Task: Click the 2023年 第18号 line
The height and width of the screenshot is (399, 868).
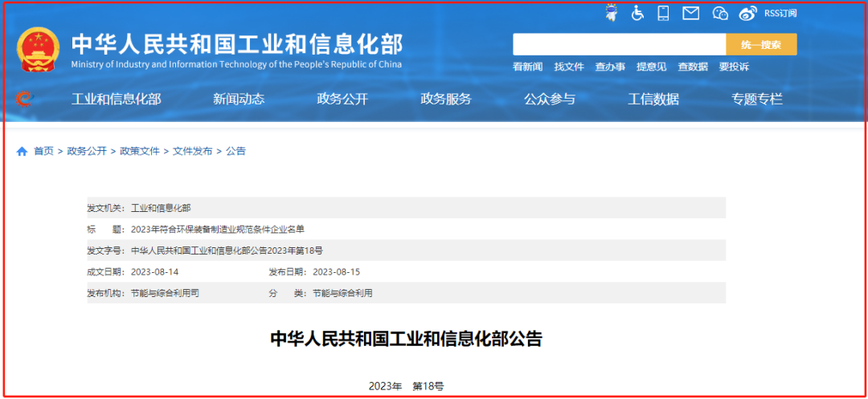Action: pyautogui.click(x=407, y=386)
